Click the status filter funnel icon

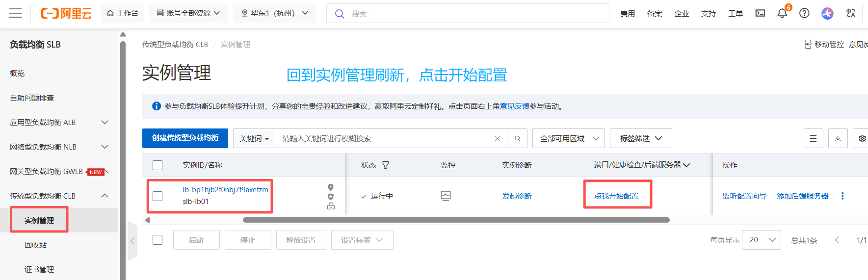(x=386, y=165)
